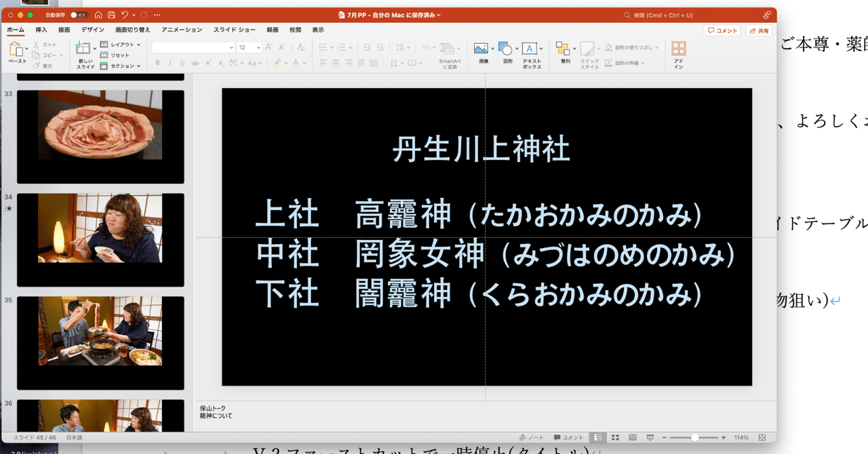Click the font name combo box
Screen dimensions: 868x454
point(193,47)
